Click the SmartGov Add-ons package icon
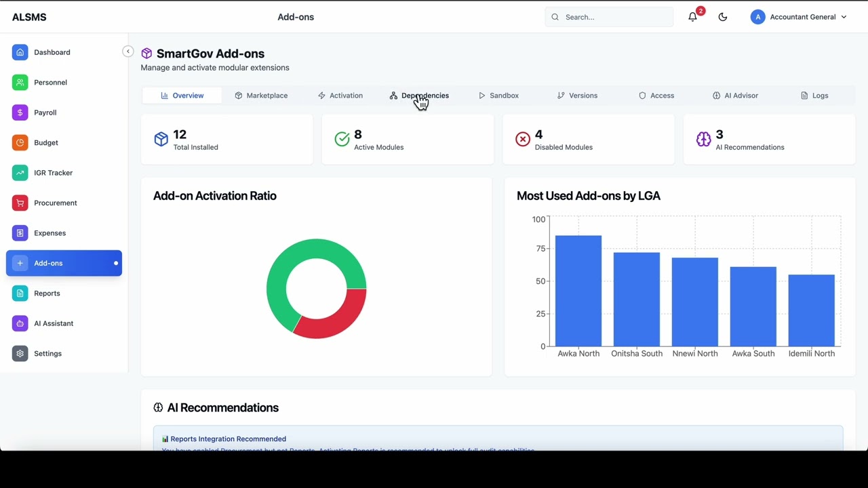The height and width of the screenshot is (488, 868). [146, 54]
